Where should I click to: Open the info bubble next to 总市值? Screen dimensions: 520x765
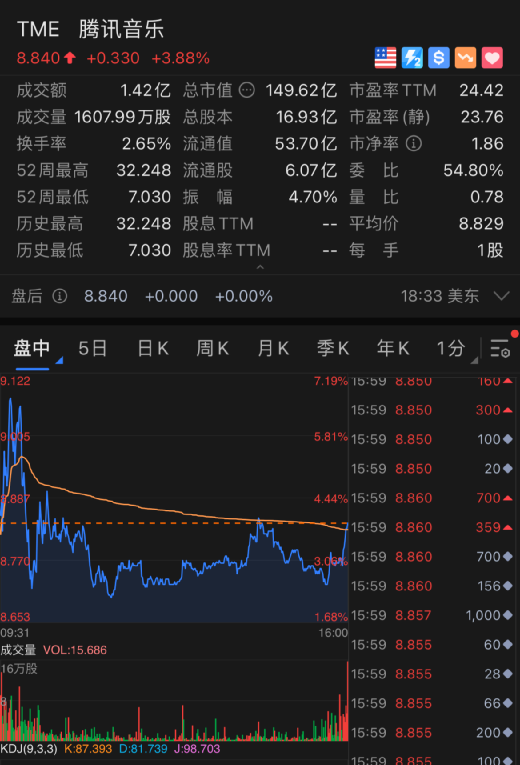(247, 90)
